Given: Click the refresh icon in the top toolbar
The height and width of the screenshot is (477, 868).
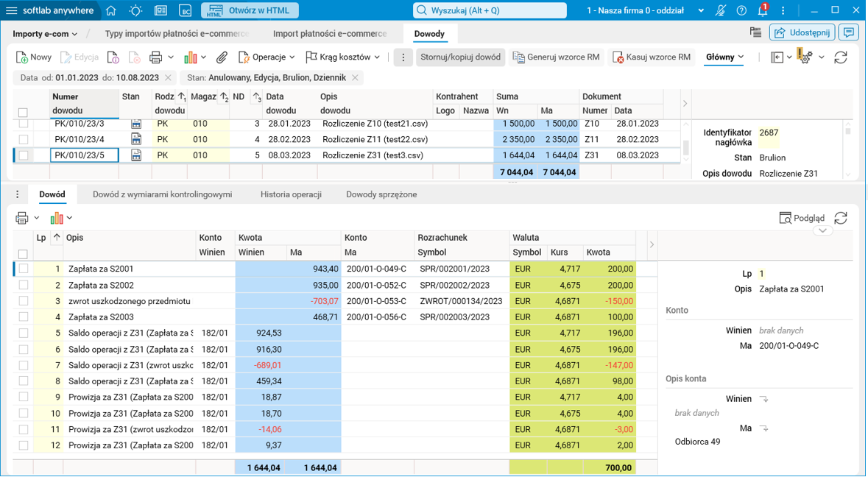Looking at the screenshot, I should coord(841,57).
